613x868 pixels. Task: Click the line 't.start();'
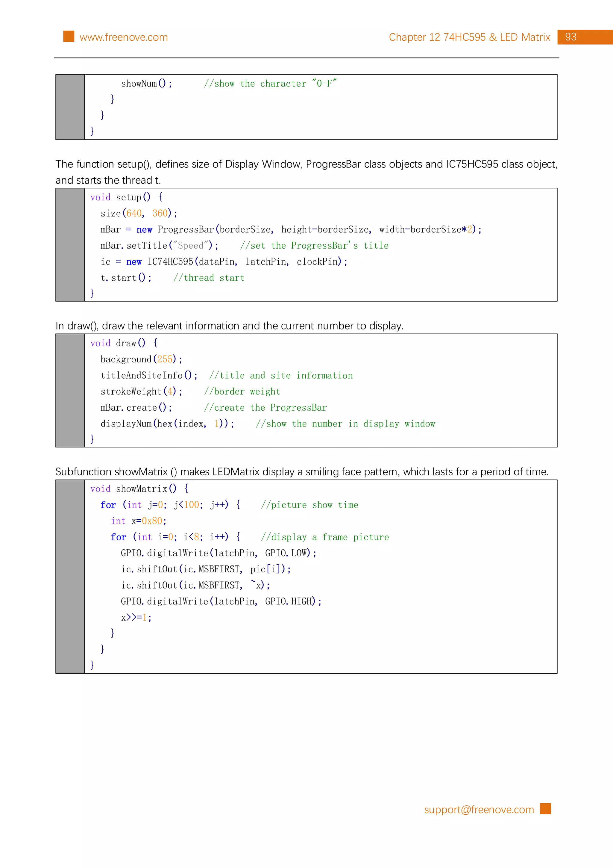pyautogui.click(x=126, y=278)
